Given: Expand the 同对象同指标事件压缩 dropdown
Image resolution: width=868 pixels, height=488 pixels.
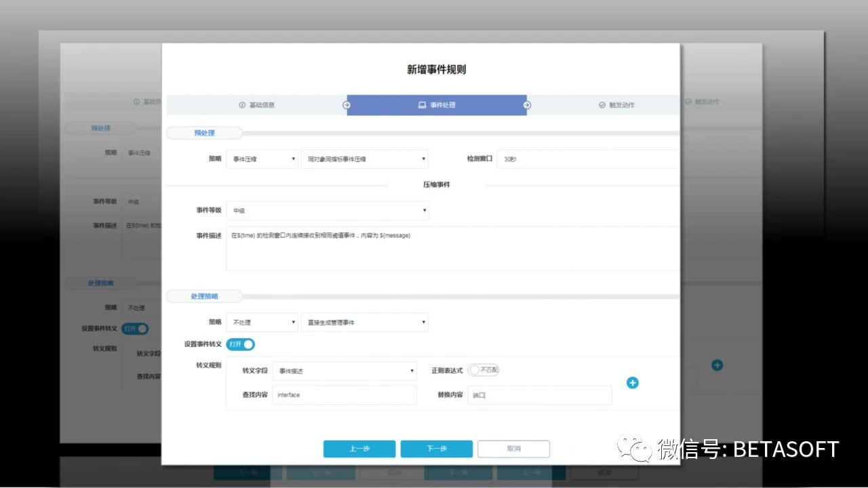Looking at the screenshot, I should (365, 159).
